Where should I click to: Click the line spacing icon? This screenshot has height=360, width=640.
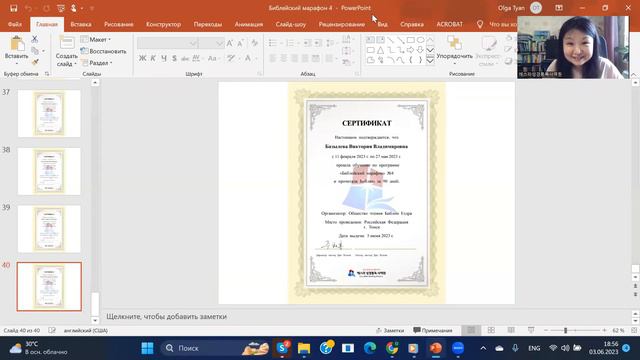coord(330,43)
